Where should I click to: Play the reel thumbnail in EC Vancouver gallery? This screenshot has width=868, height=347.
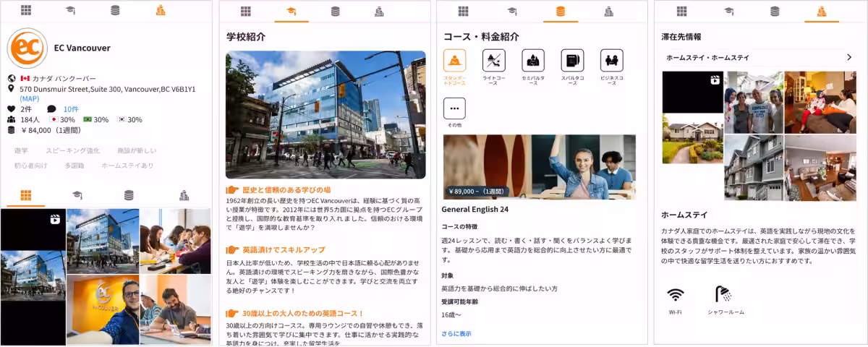click(33, 277)
